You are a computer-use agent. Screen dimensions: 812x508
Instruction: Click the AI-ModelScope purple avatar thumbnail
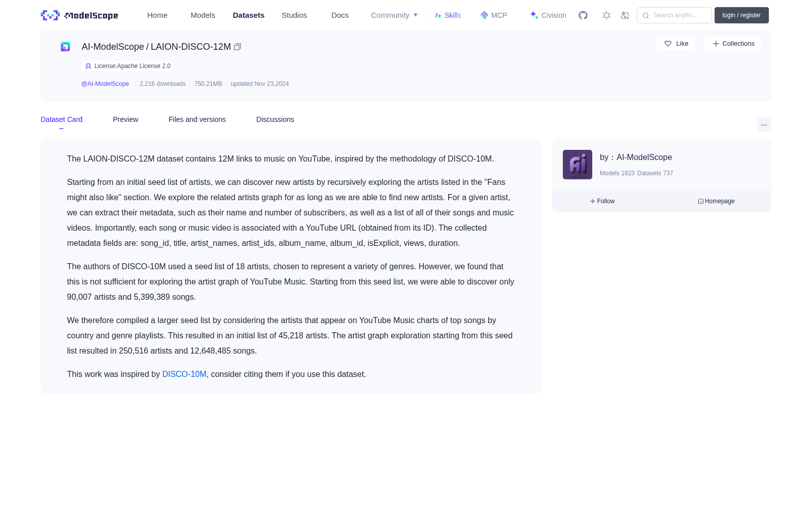point(578,165)
